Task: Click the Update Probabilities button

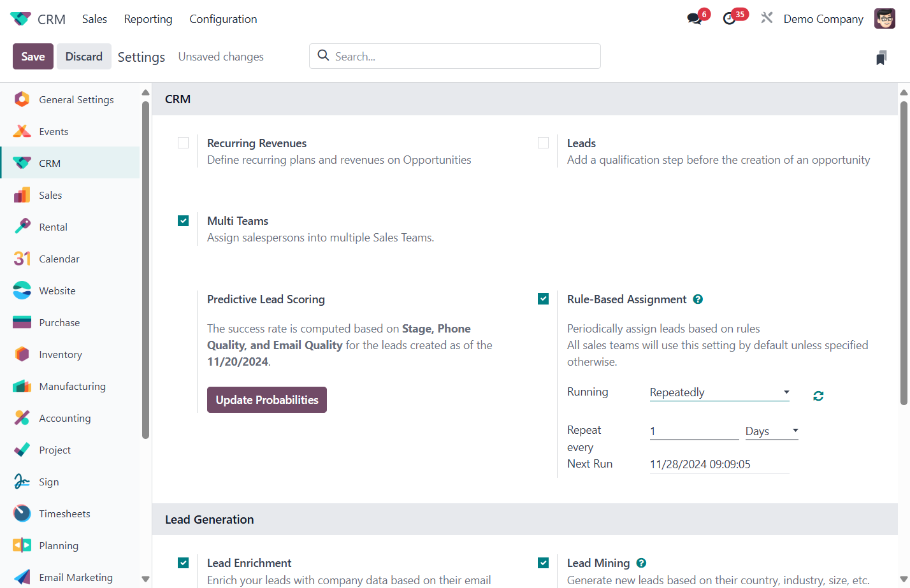Action: (x=267, y=400)
